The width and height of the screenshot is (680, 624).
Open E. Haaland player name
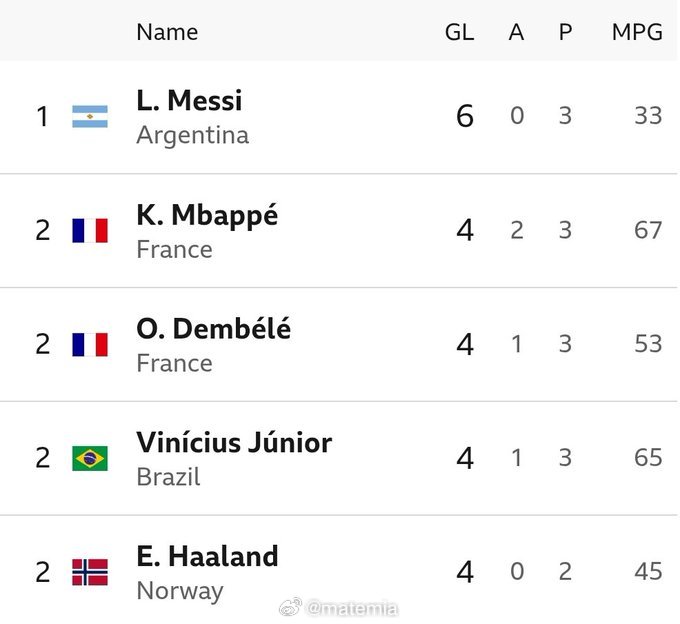click(207, 556)
